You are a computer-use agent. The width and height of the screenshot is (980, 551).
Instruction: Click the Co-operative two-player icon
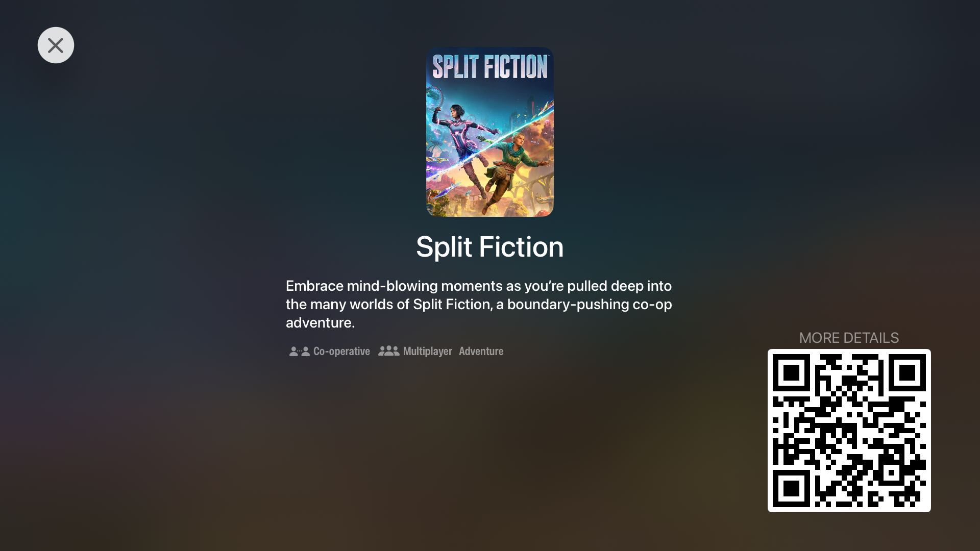300,352
